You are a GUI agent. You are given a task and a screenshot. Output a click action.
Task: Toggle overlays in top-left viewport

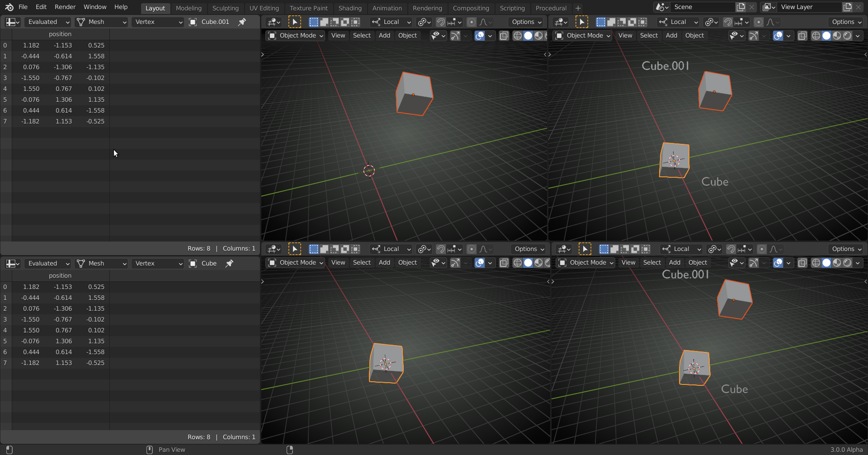click(x=480, y=36)
